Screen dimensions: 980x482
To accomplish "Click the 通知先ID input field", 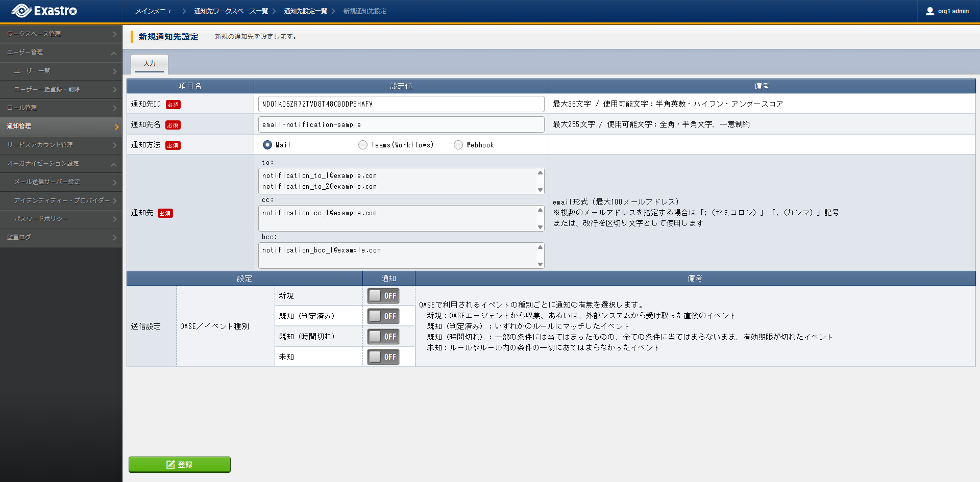I will [x=401, y=104].
